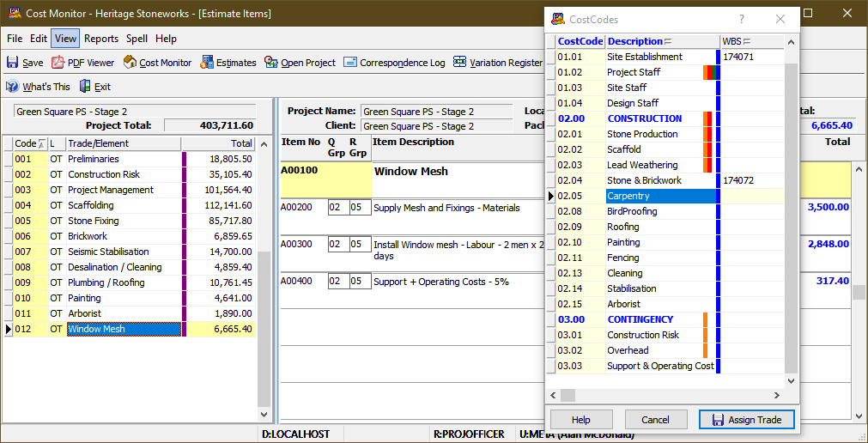Click the CostCode column header
868x443 pixels.
tap(580, 41)
